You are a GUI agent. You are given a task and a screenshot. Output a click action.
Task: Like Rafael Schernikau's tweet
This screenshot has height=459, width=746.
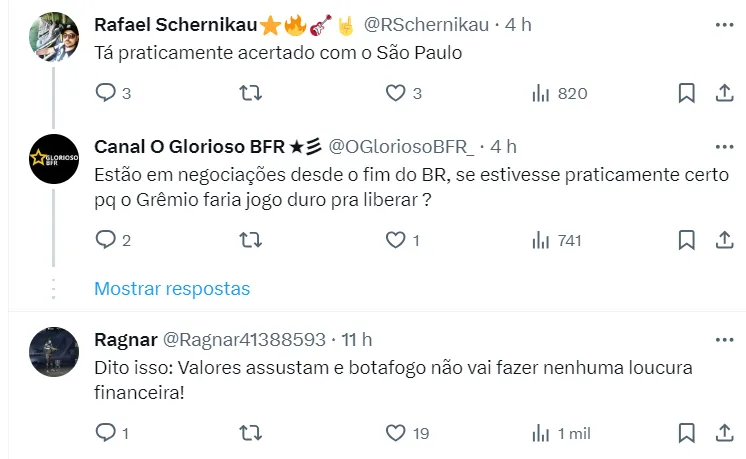click(x=396, y=93)
